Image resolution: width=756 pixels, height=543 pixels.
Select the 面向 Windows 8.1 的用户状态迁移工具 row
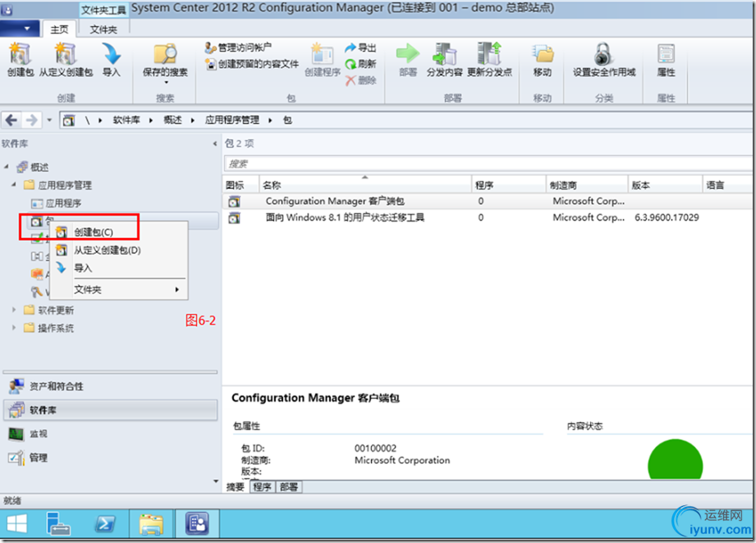click(x=488, y=217)
